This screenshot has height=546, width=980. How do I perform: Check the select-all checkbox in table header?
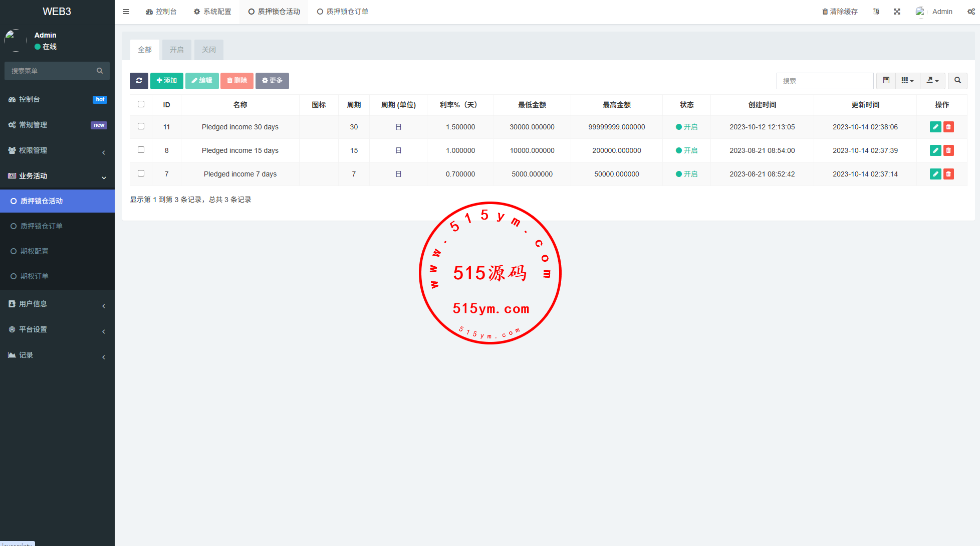141,104
